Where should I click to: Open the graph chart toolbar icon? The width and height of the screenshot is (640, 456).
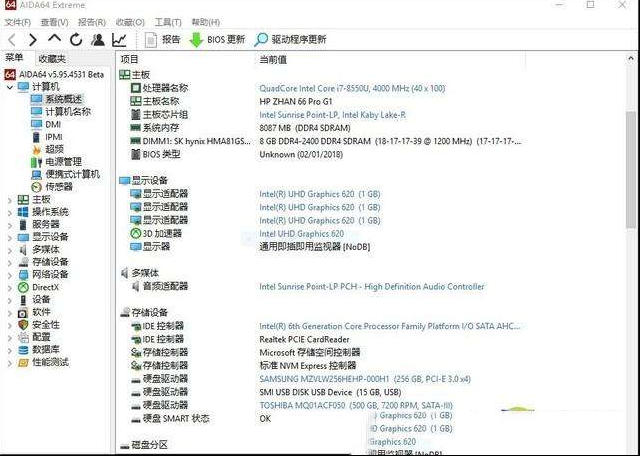click(119, 40)
